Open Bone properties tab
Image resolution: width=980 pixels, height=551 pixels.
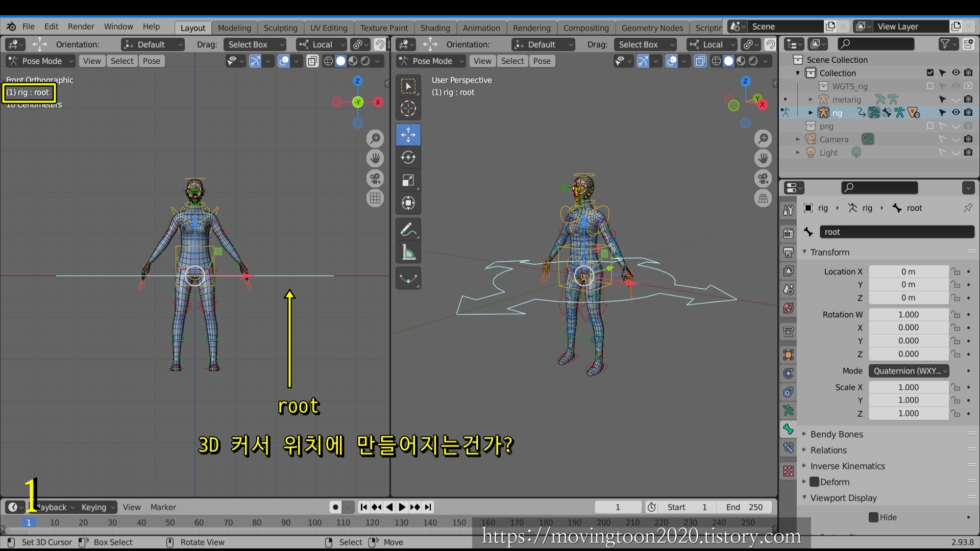pos(789,430)
